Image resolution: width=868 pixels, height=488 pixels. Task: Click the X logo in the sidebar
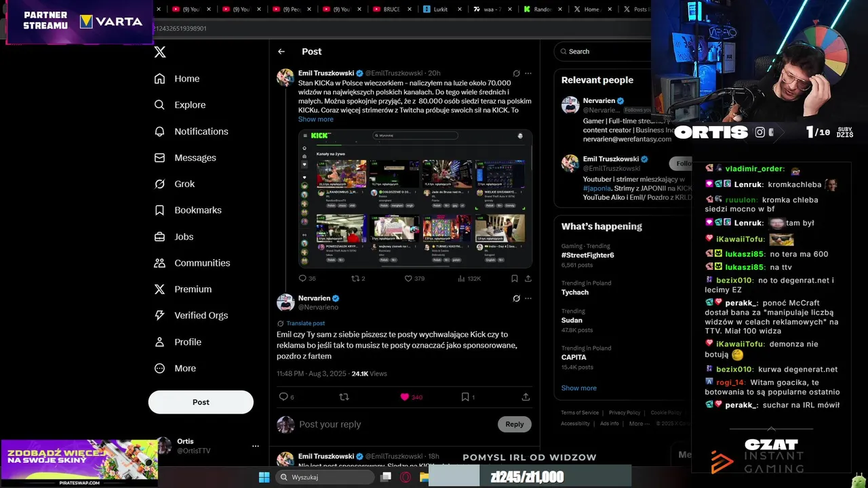tap(159, 52)
